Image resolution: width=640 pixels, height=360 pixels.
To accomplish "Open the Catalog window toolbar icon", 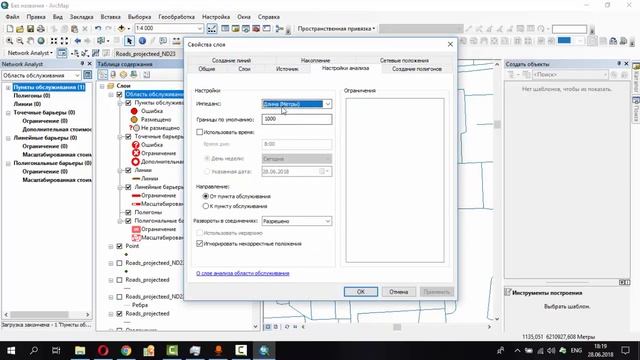I will (236, 29).
